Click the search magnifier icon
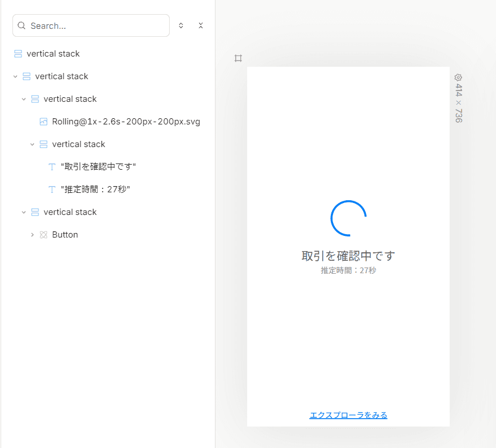The width and height of the screenshot is (496, 448). 21,25
